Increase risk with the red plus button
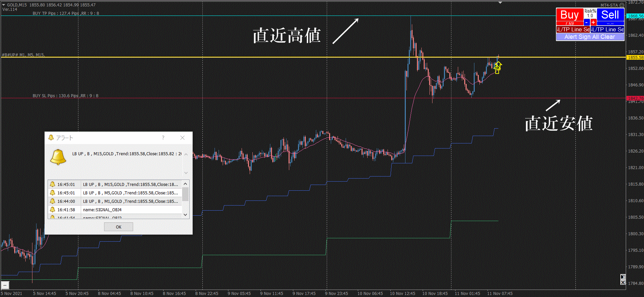The image size is (644, 297). tap(593, 22)
